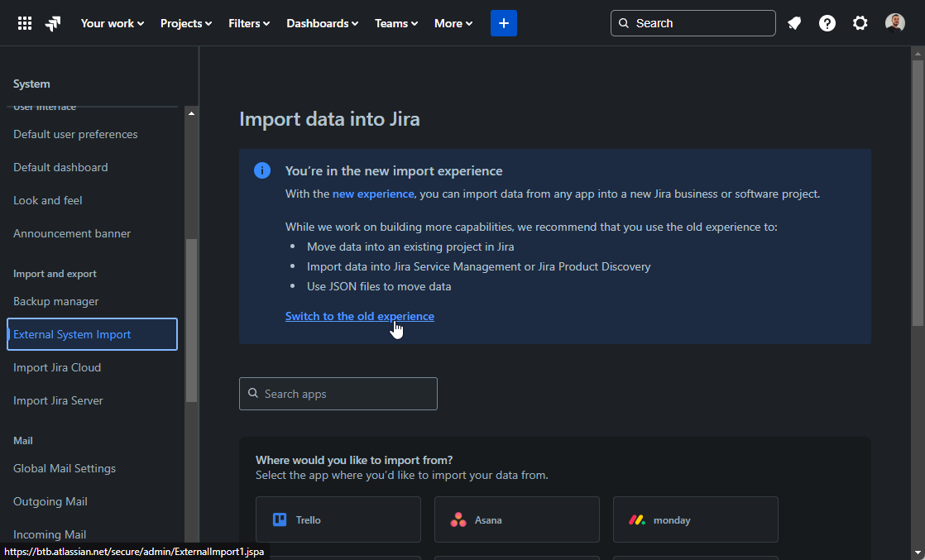Click inside the Search apps field

coord(338,393)
